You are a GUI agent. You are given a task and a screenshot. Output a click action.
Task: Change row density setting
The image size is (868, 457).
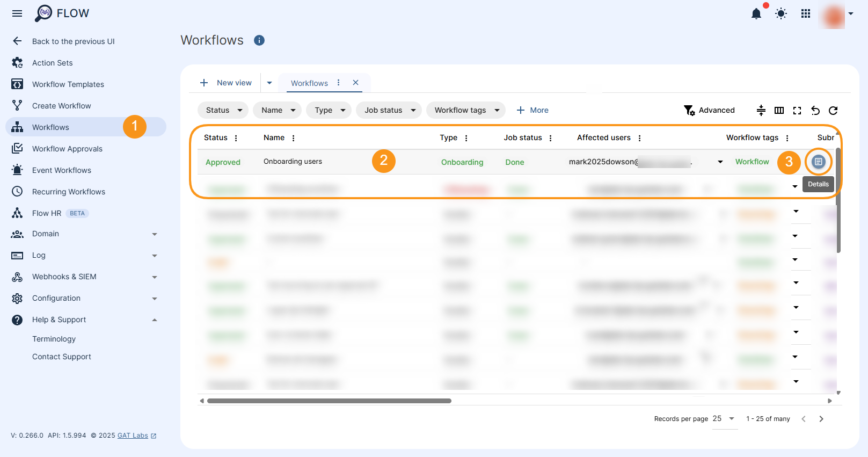point(761,110)
